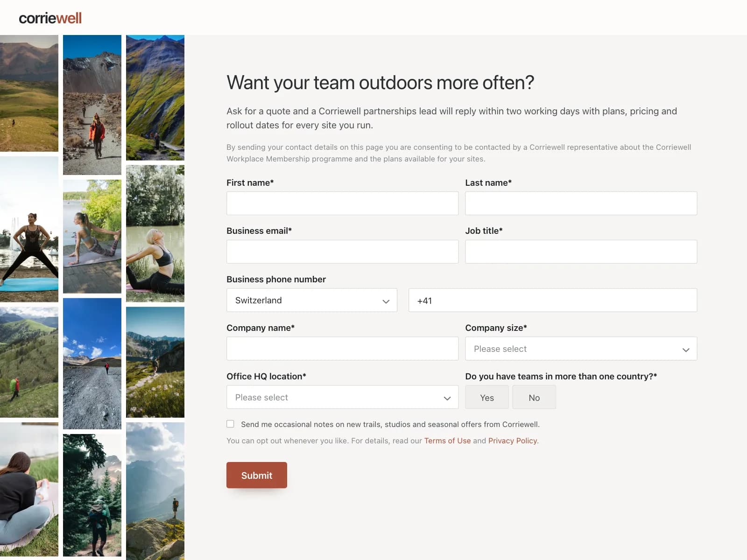Tick the occasional notes newsletter checkbox
The image size is (747, 560).
230,424
